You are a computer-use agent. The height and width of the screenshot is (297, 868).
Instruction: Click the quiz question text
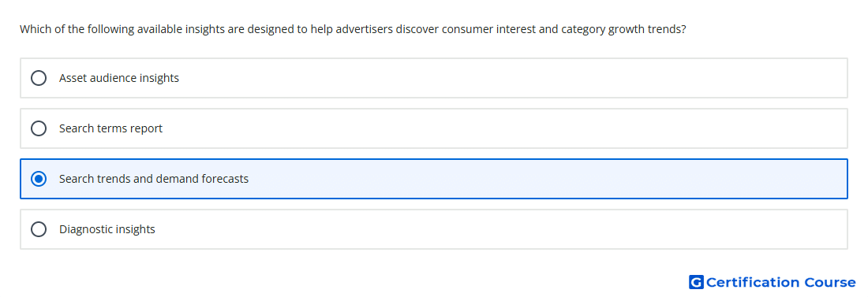click(353, 29)
